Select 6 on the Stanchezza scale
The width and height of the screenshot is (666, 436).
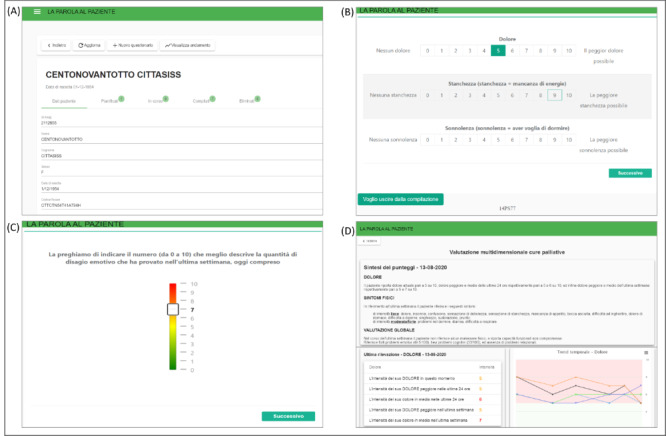point(512,95)
